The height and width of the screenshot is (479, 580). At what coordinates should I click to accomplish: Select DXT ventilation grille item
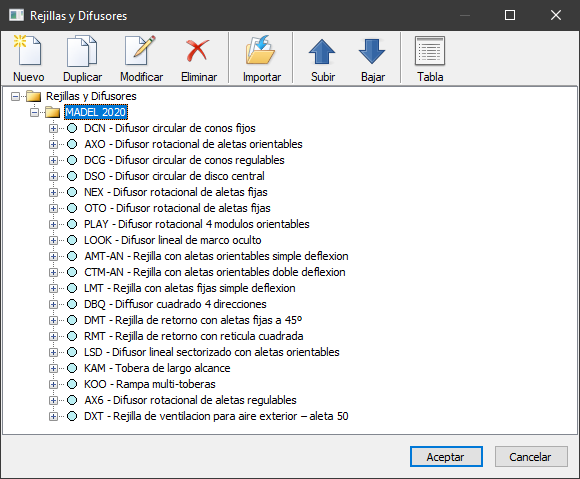tap(216, 416)
